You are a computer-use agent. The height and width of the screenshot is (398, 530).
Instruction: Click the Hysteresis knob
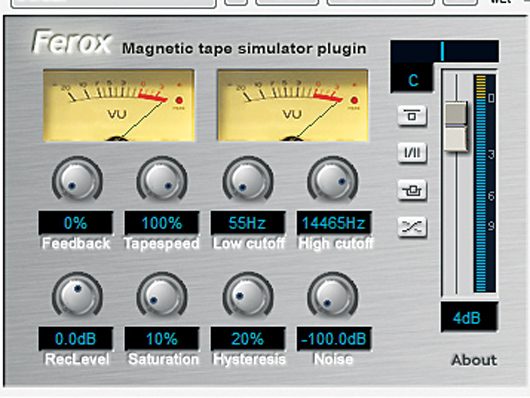click(x=248, y=296)
